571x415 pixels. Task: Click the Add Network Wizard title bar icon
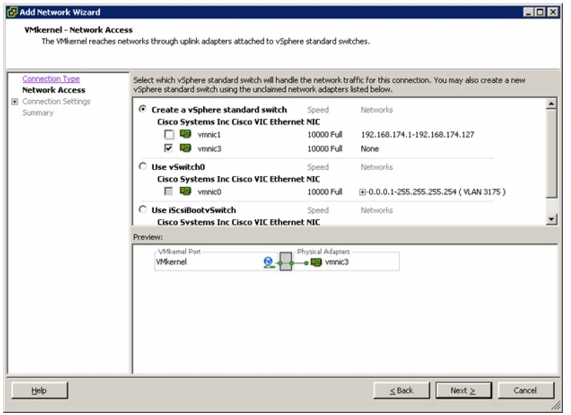(x=12, y=12)
